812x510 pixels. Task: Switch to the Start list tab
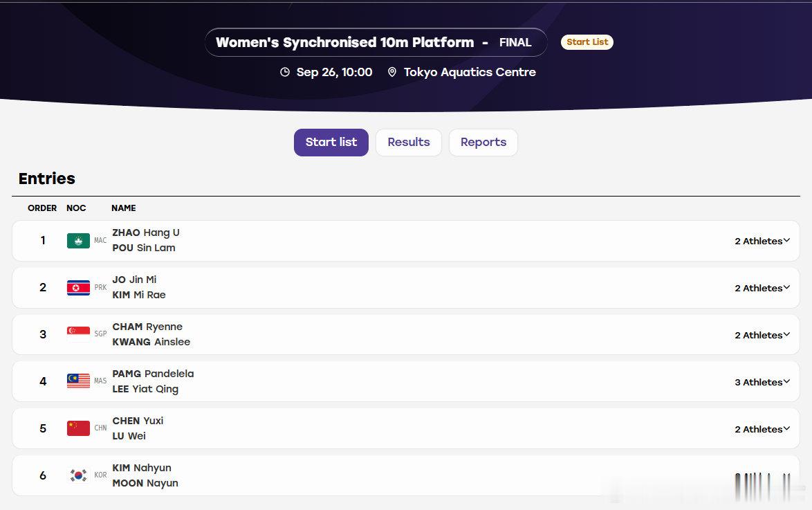[x=331, y=142]
